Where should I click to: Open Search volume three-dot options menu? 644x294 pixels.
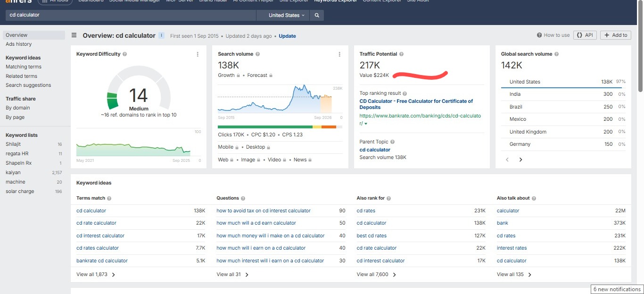(x=339, y=54)
